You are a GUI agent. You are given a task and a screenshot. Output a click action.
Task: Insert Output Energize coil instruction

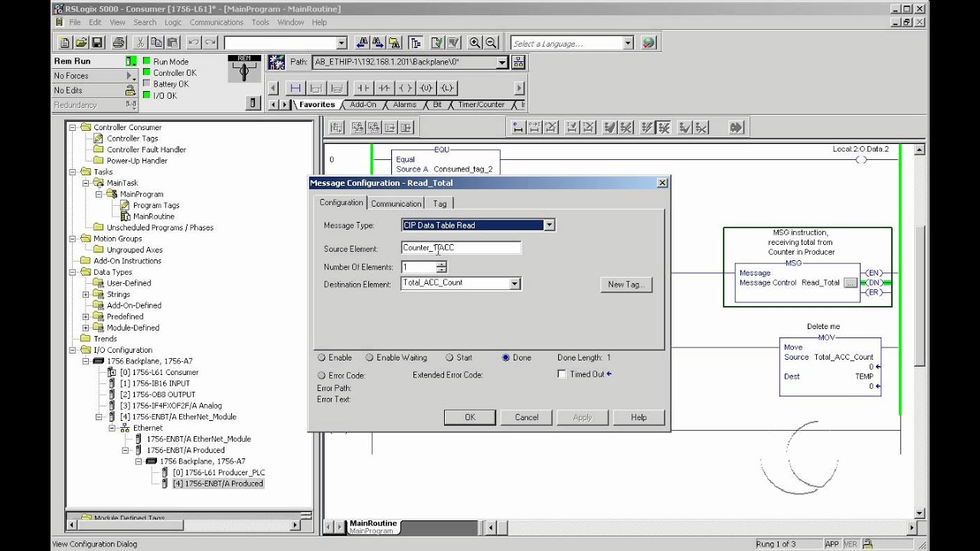[406, 88]
